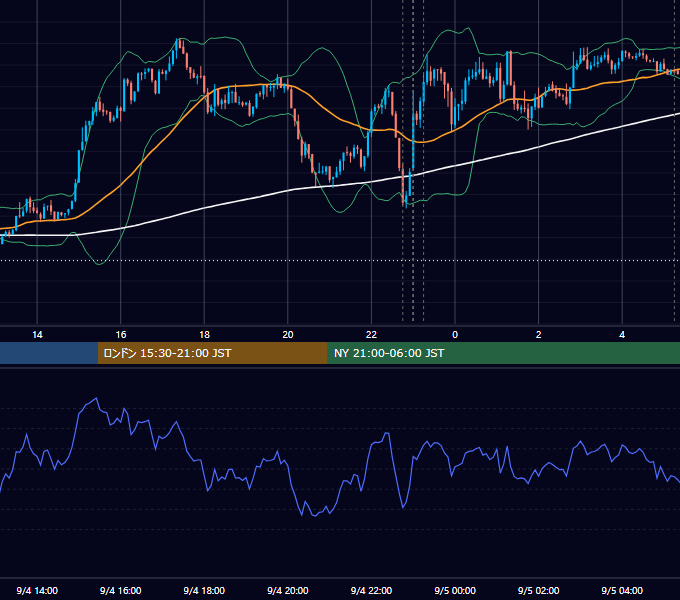Click the 9/4 18:00 date label
Viewport: 680px width, 600px height.
pyautogui.click(x=204, y=590)
